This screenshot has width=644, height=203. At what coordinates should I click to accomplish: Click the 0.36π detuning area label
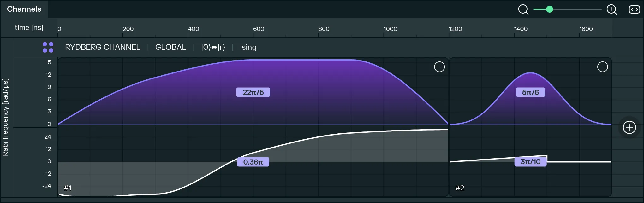(x=253, y=162)
